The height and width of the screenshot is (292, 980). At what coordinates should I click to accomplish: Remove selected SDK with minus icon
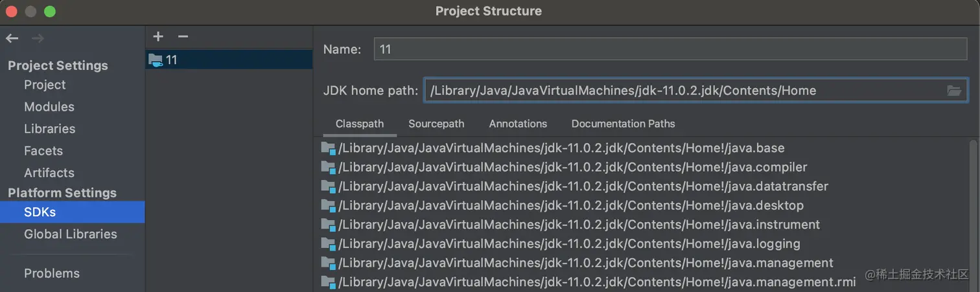[183, 37]
